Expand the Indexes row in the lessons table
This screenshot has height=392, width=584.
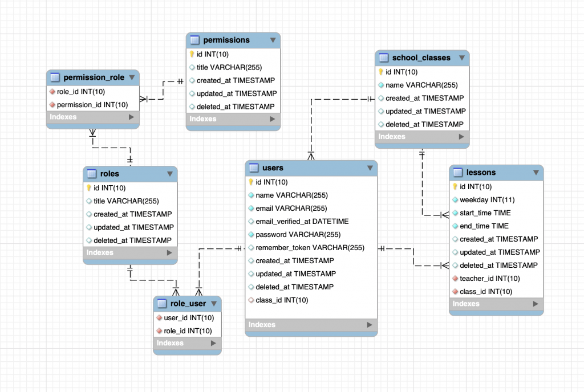(x=495, y=304)
